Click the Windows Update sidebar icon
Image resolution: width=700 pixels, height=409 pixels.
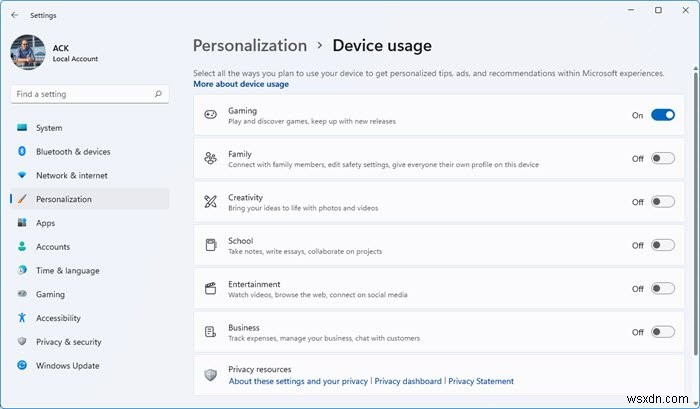pos(21,366)
